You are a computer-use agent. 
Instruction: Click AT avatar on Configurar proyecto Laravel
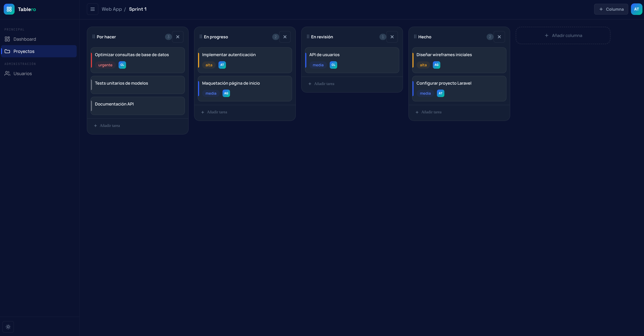440,93
